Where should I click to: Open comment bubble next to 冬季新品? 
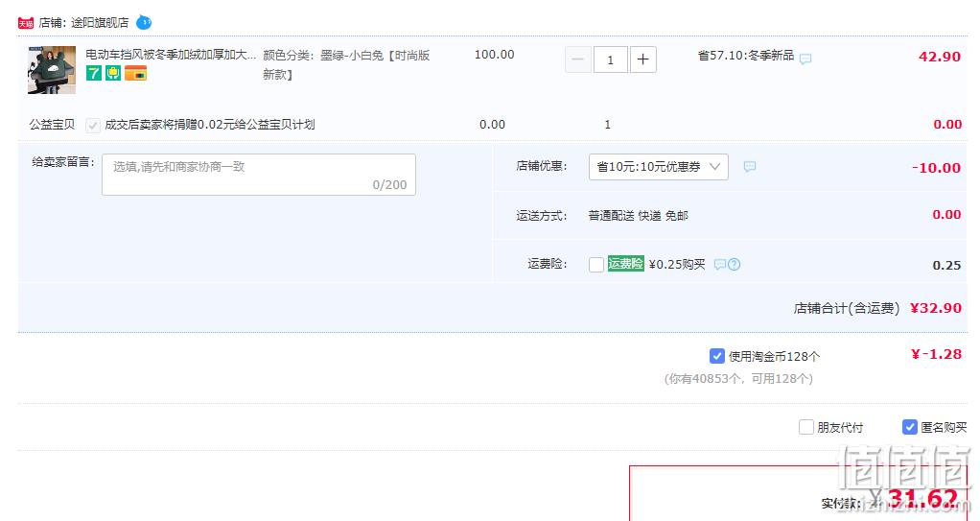pyautogui.click(x=805, y=59)
